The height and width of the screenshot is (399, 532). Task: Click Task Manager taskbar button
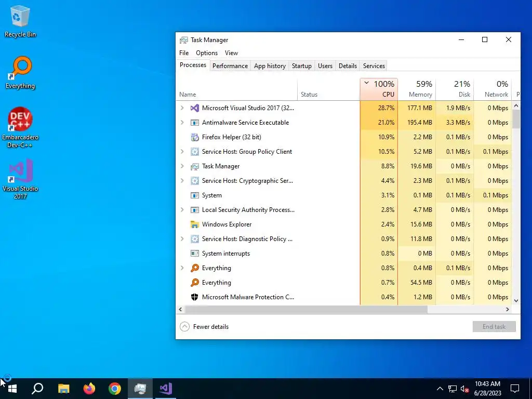(x=140, y=389)
